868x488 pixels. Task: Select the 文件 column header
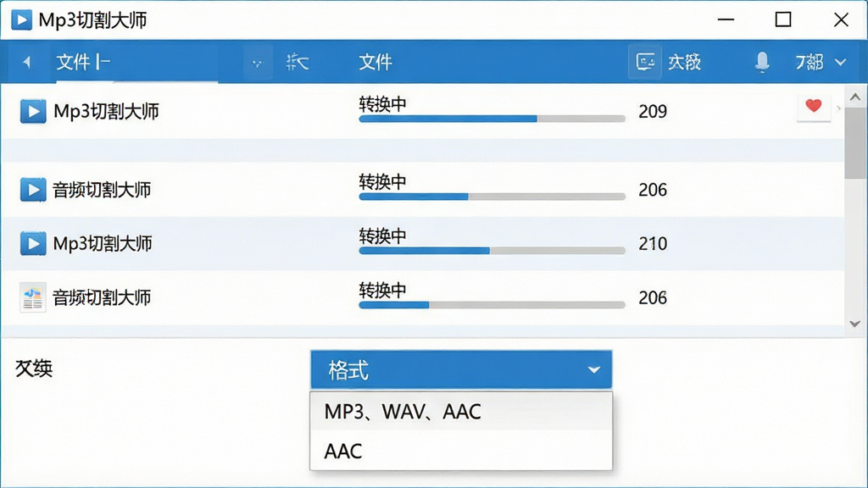pos(376,62)
